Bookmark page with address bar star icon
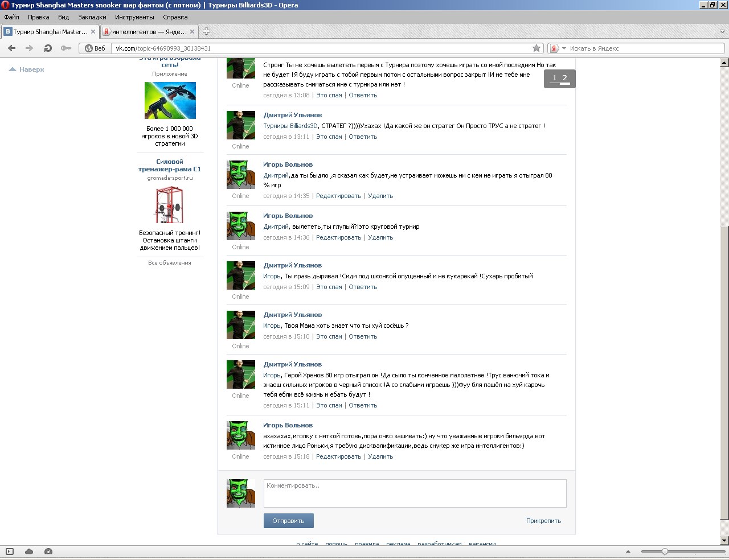Image resolution: width=729 pixels, height=560 pixels. (536, 48)
